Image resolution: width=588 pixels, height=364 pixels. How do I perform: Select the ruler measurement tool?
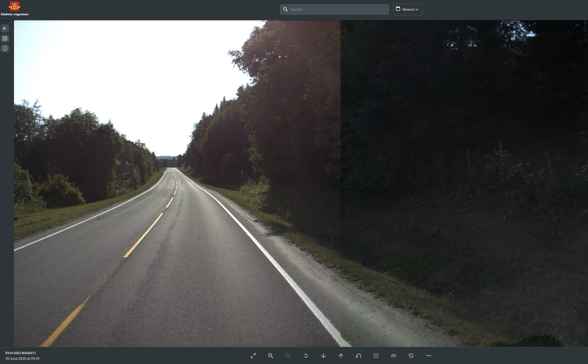tap(393, 356)
